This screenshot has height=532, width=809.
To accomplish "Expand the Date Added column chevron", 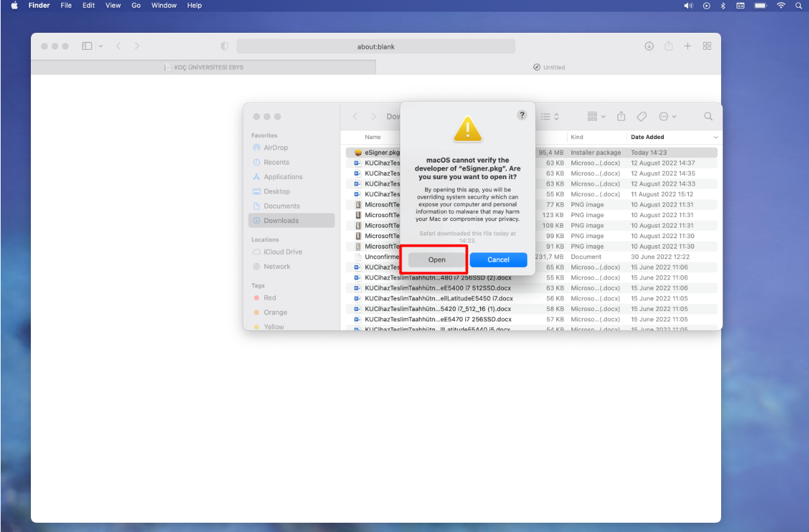I will pos(715,136).
